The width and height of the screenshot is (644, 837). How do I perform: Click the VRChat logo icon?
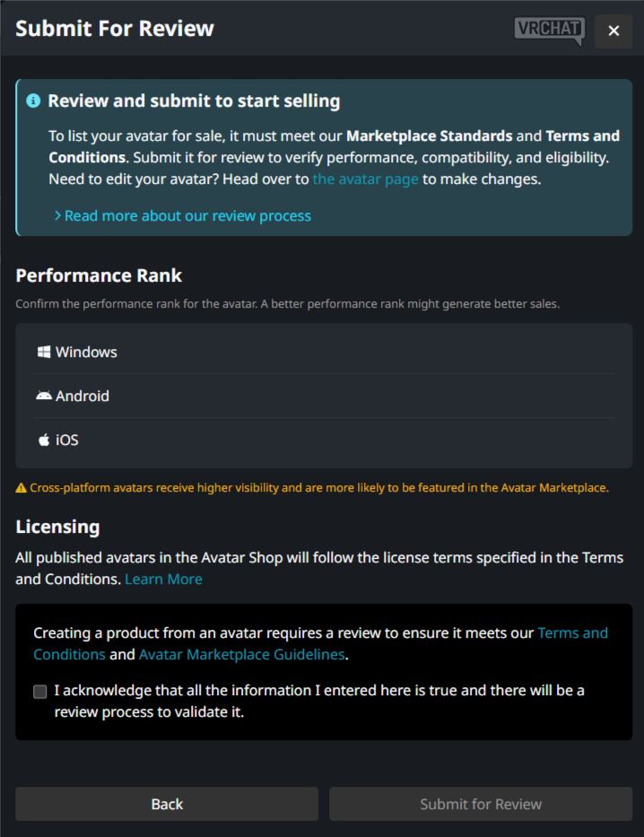tap(549, 31)
